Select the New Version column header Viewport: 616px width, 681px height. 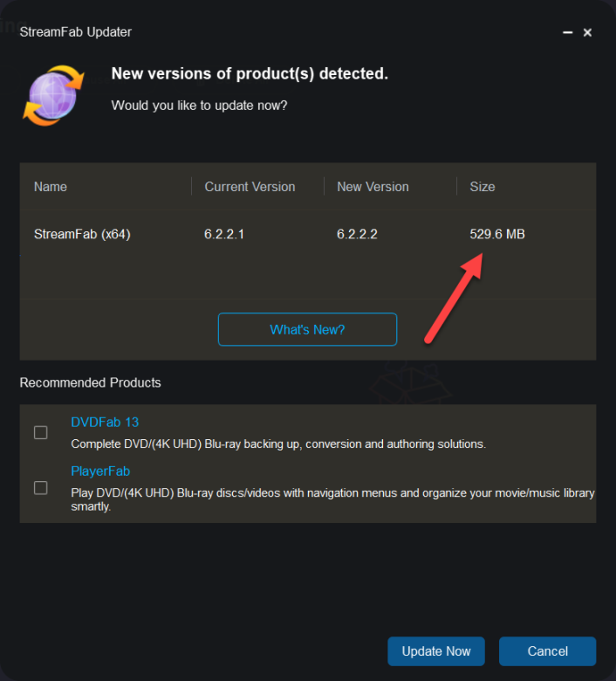click(373, 187)
